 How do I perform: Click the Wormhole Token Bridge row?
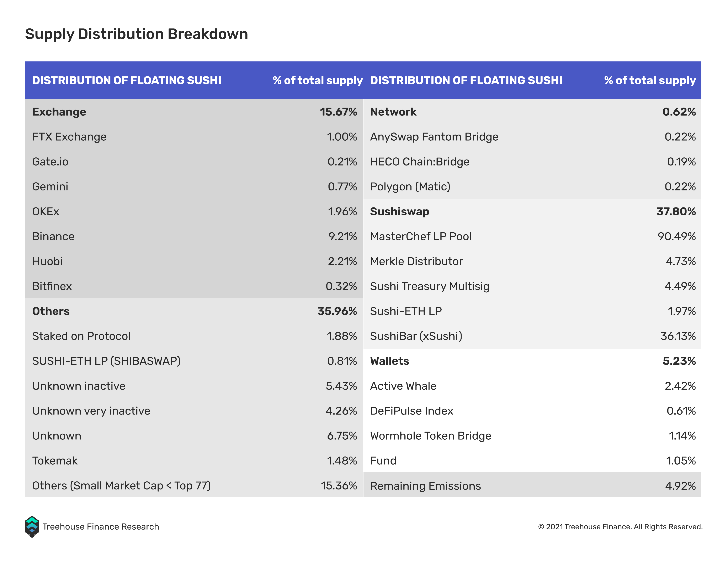tap(532, 436)
